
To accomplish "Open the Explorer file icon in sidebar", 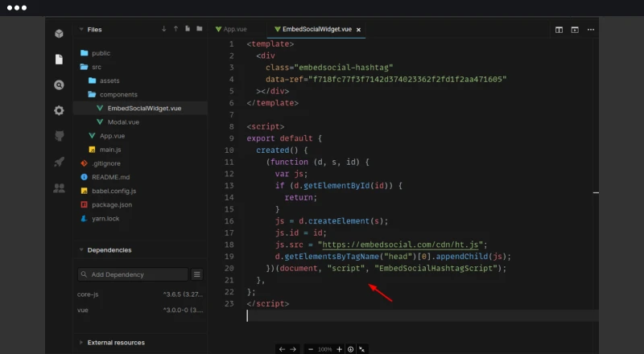I will (x=59, y=60).
